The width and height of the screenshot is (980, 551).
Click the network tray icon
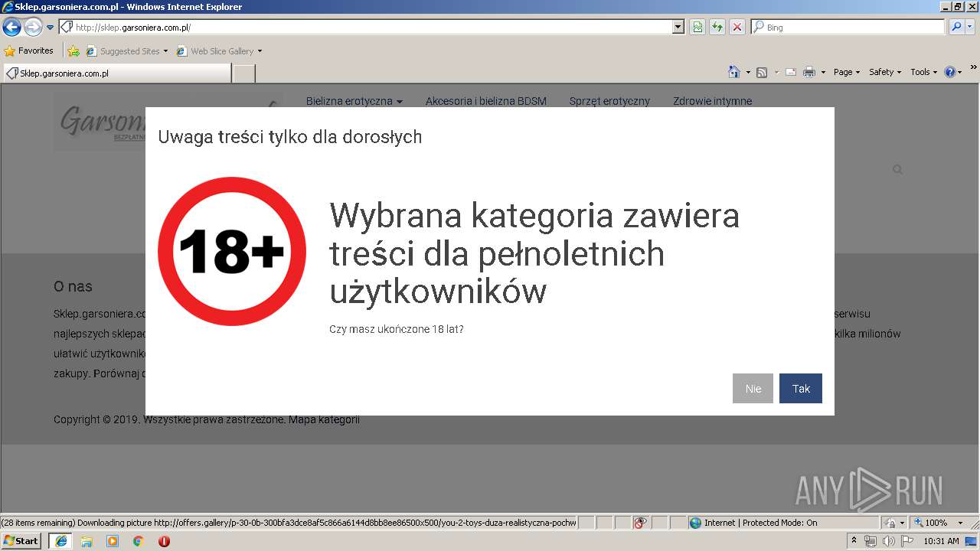(x=871, y=541)
